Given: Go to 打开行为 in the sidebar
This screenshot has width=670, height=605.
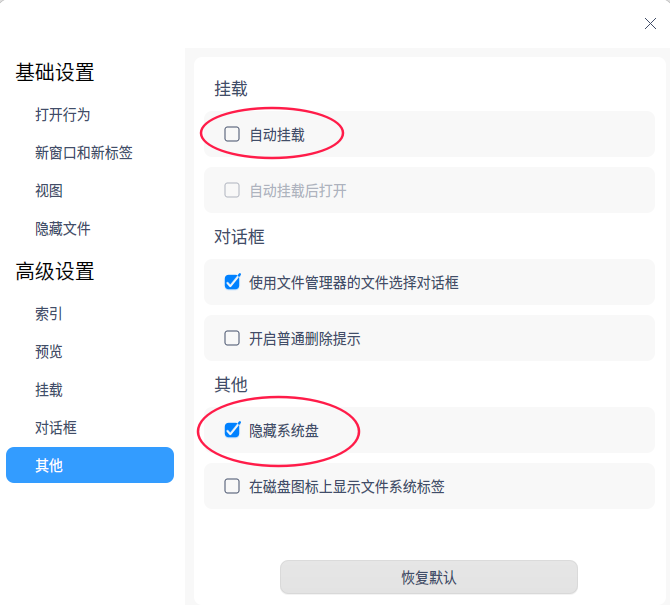Looking at the screenshot, I should (x=62, y=114).
